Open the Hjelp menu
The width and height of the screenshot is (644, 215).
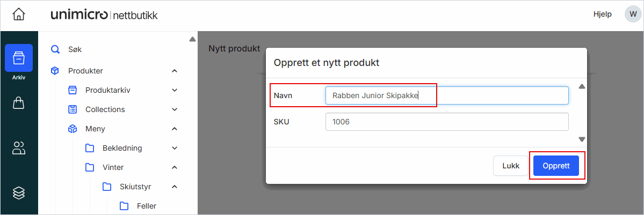(602, 14)
